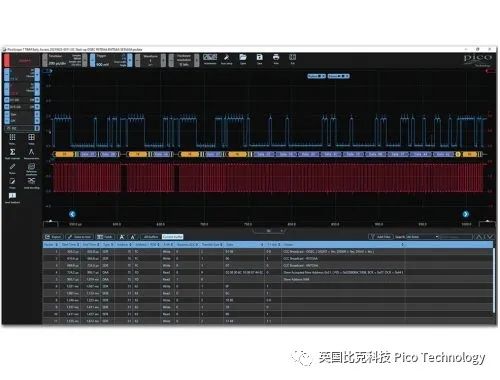Image resolution: width=500 pixels, height=380 pixels.
Task: Increase channel B range with plus
Action: click(x=37, y=89)
